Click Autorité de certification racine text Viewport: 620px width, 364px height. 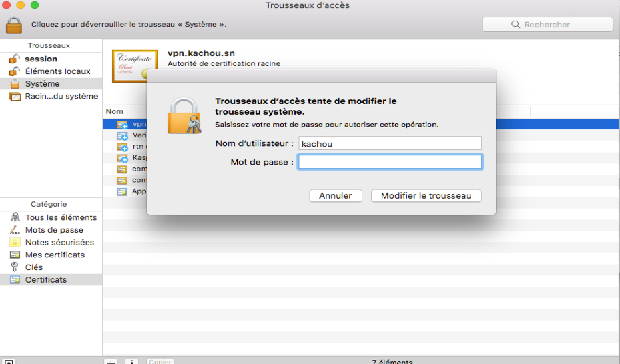(224, 63)
